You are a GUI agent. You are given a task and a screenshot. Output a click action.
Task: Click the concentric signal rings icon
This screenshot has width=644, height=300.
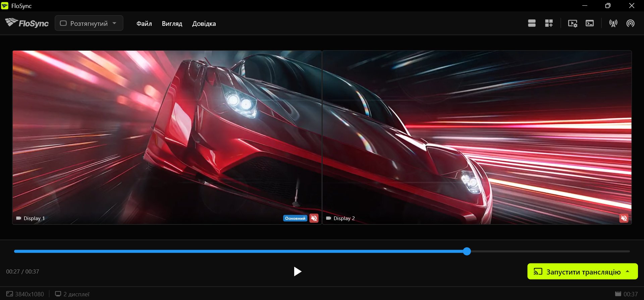pos(631,23)
